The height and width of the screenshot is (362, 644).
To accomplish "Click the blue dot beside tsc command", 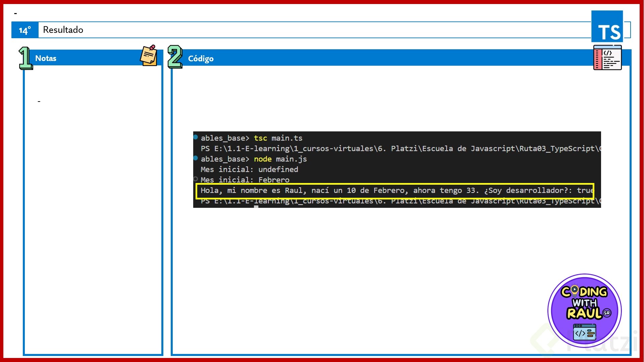I will point(196,137).
